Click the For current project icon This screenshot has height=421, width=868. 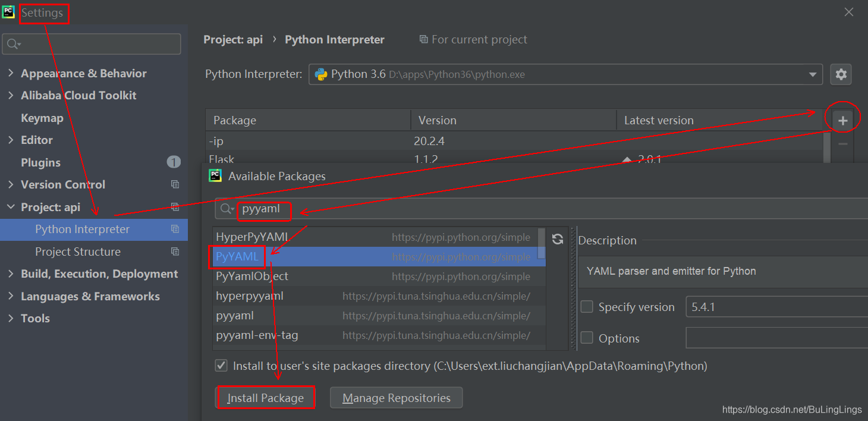(423, 39)
